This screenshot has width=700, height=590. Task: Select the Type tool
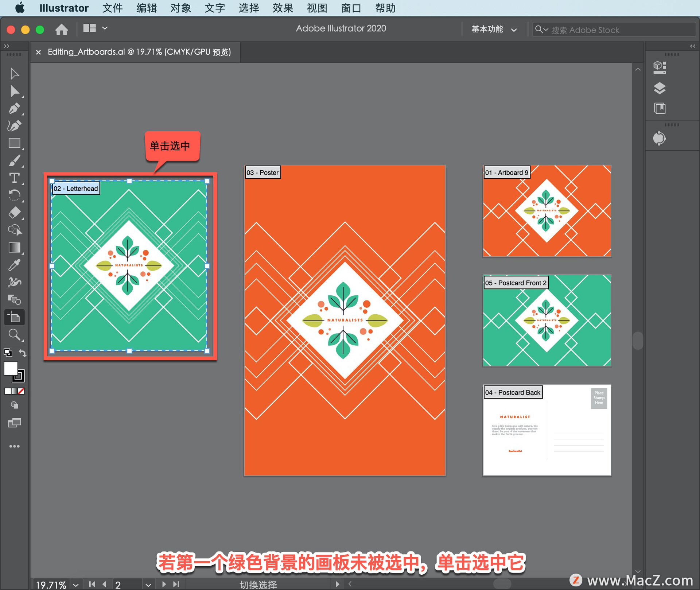pos(14,178)
